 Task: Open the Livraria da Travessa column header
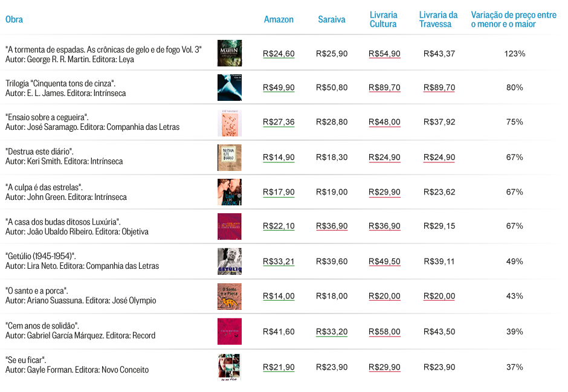438,19
